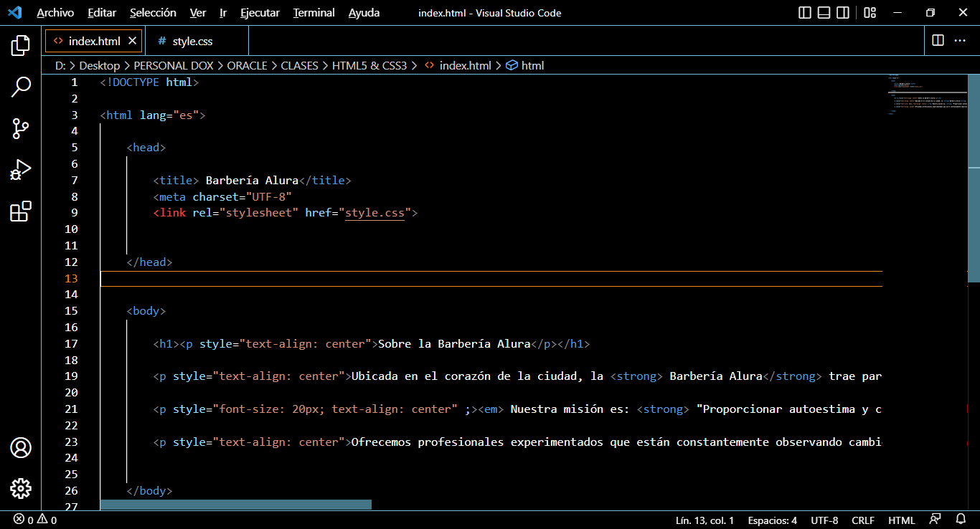Toggle the secondary side bar layout icon

(x=843, y=13)
